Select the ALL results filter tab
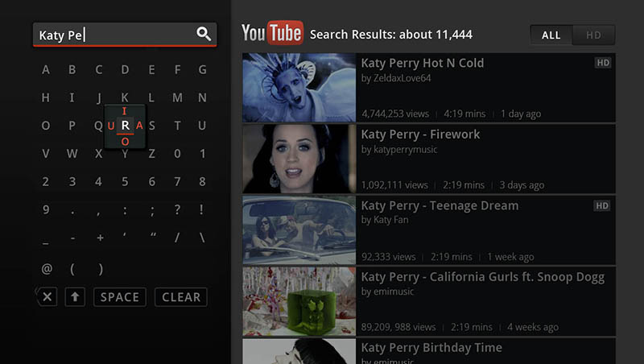Image resolution: width=644 pixels, height=364 pixels. point(551,35)
